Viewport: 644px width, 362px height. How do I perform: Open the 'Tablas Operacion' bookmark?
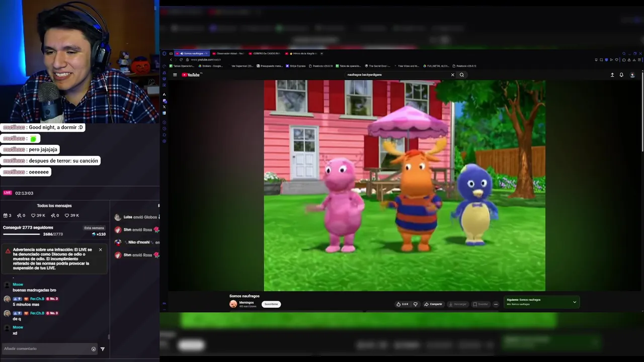point(182,66)
